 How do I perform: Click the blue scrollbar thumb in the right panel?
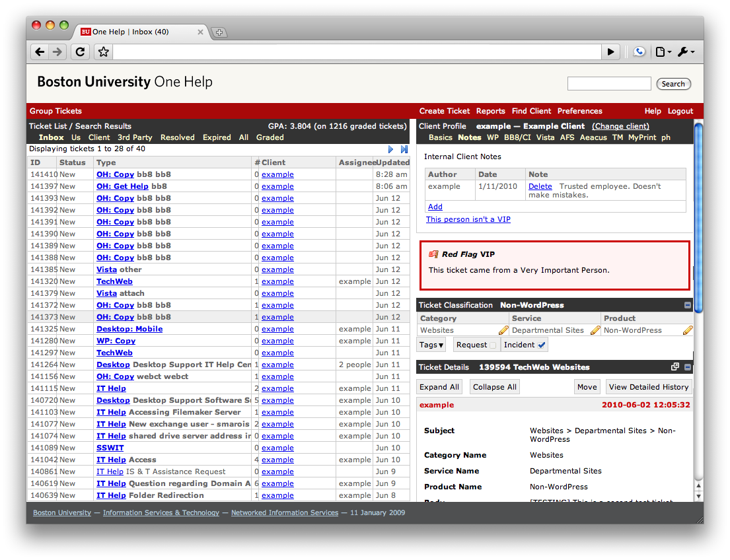[698, 217]
